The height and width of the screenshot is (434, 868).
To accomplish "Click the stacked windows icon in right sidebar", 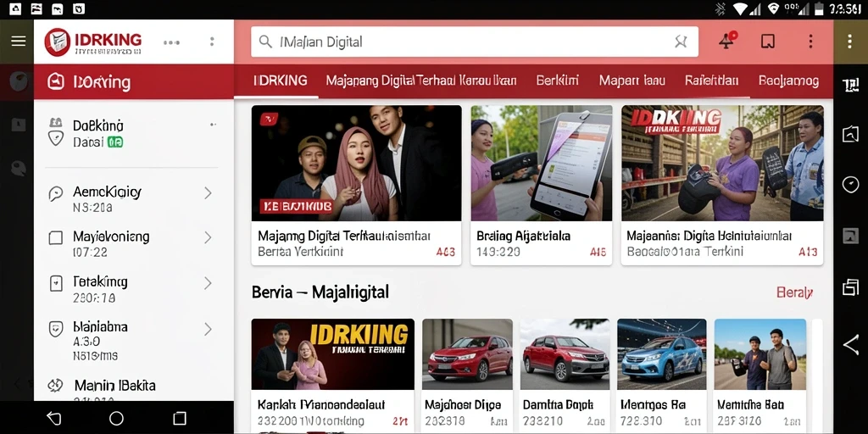I will (x=850, y=287).
